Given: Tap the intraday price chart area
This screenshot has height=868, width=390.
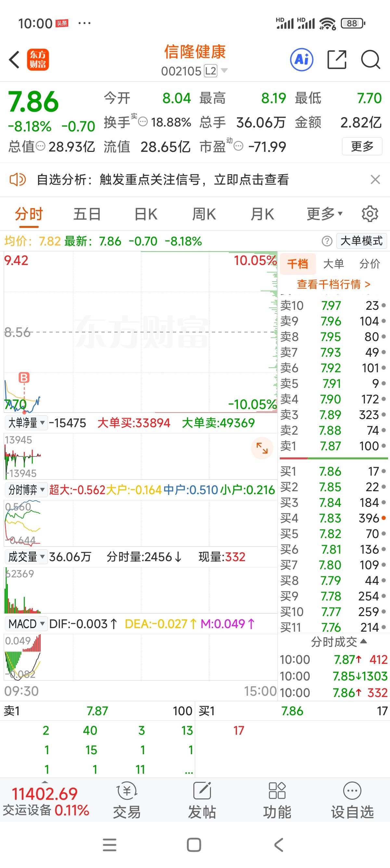Looking at the screenshot, I should click(140, 332).
